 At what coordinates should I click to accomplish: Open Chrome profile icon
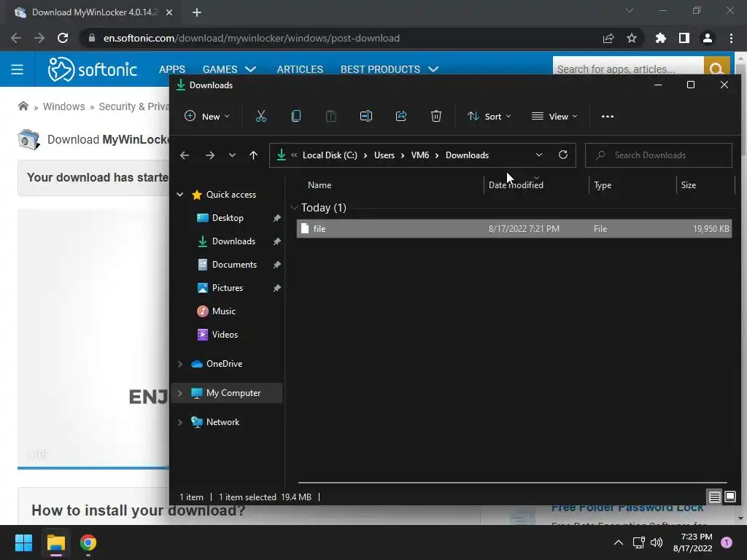(x=708, y=38)
